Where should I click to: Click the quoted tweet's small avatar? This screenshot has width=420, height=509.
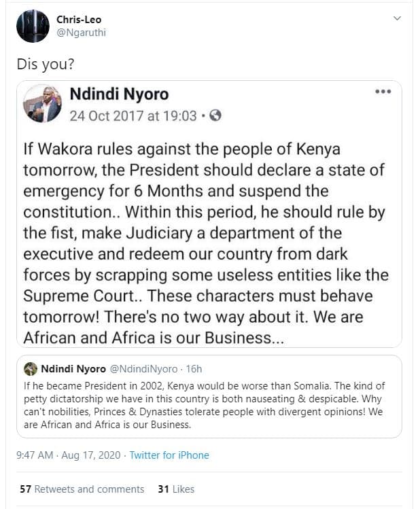pyautogui.click(x=31, y=369)
